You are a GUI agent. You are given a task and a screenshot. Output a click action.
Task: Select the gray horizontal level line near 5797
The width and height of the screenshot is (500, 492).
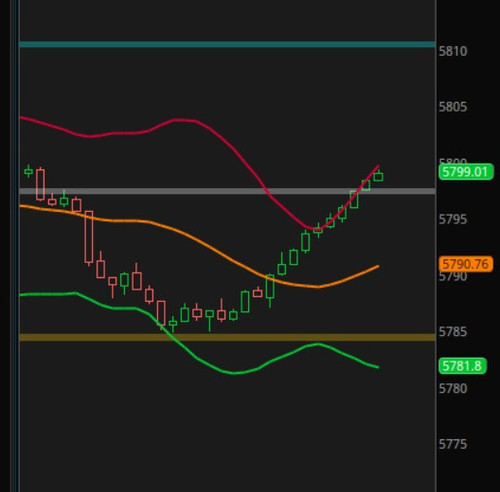click(x=227, y=191)
